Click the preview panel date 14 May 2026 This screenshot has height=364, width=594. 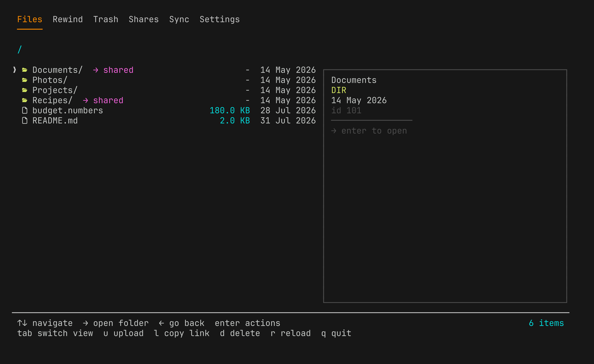tap(359, 100)
